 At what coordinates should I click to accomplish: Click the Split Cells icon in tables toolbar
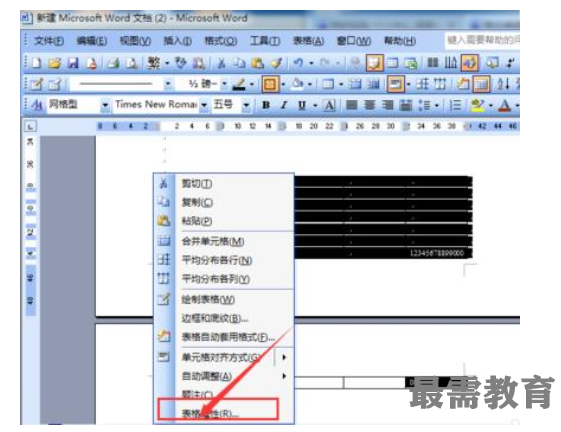[x=373, y=84]
